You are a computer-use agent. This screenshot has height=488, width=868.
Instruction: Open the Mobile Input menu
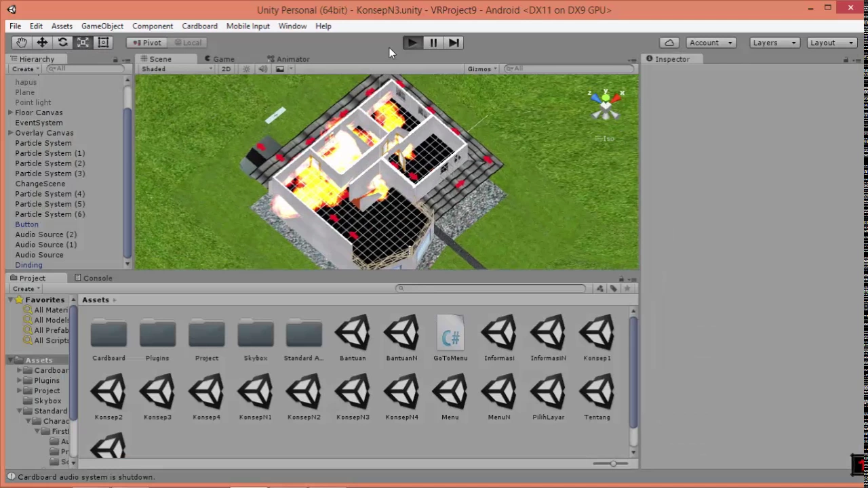(x=248, y=26)
